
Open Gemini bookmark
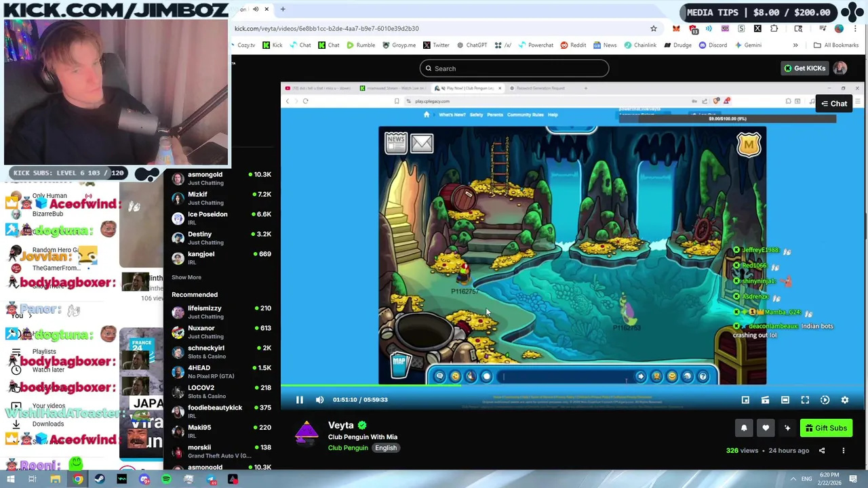pyautogui.click(x=748, y=45)
